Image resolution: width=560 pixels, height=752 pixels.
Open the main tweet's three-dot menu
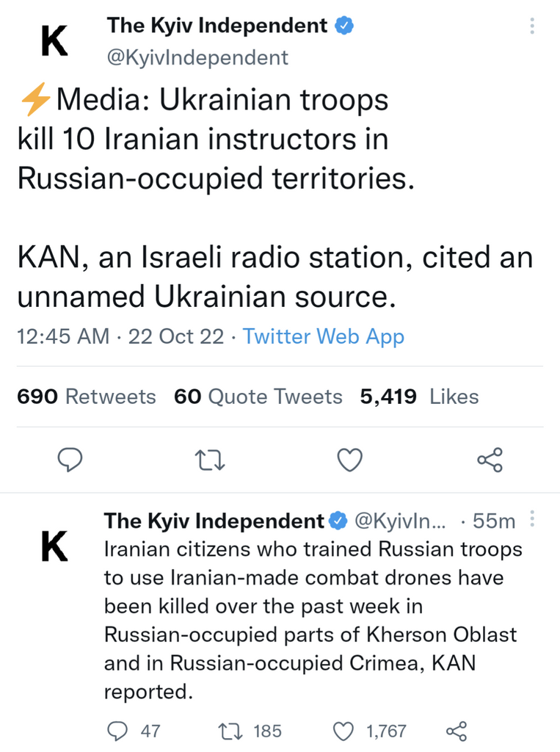[531, 26]
